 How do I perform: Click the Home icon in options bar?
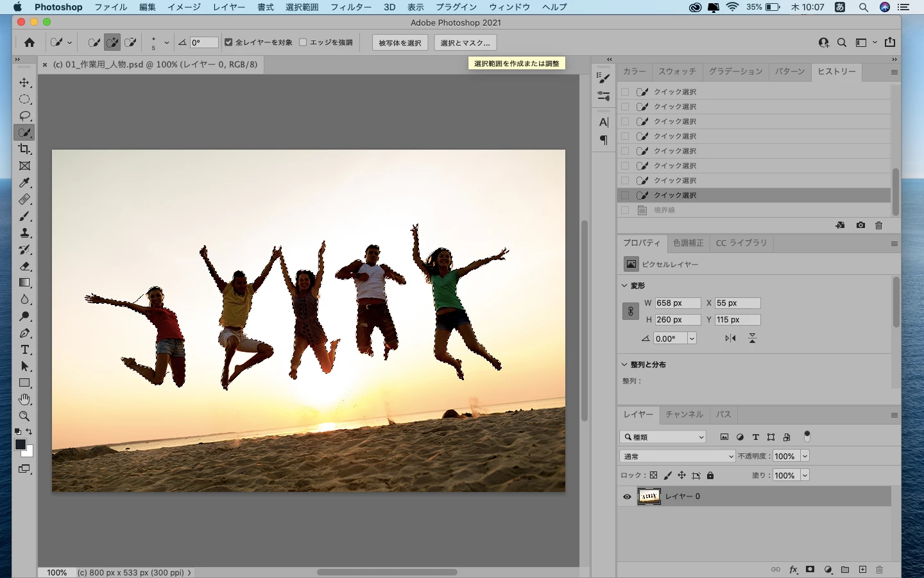pos(30,42)
